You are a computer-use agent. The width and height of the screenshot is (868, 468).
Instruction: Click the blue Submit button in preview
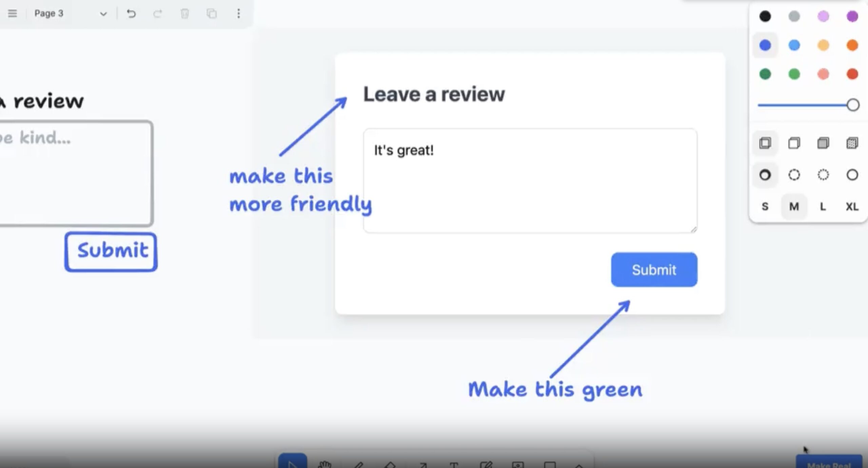point(654,270)
